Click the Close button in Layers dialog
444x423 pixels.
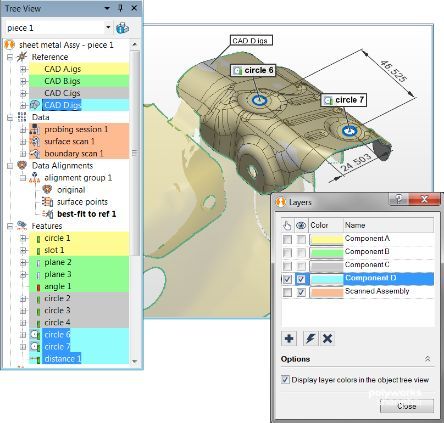click(407, 406)
